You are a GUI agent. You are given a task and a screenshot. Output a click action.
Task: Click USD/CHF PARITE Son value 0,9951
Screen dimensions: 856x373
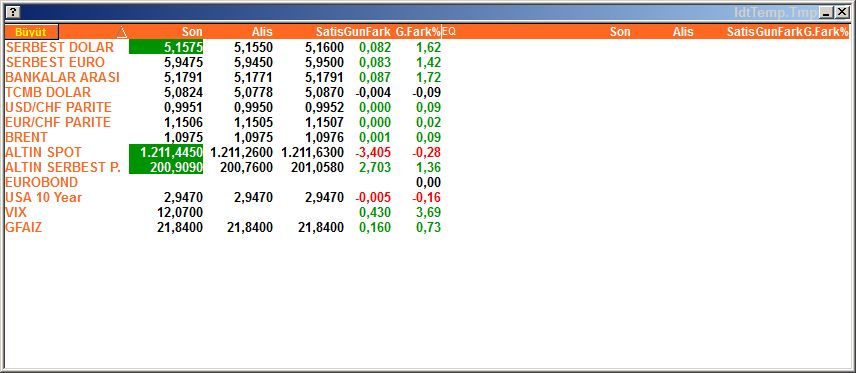click(183, 107)
